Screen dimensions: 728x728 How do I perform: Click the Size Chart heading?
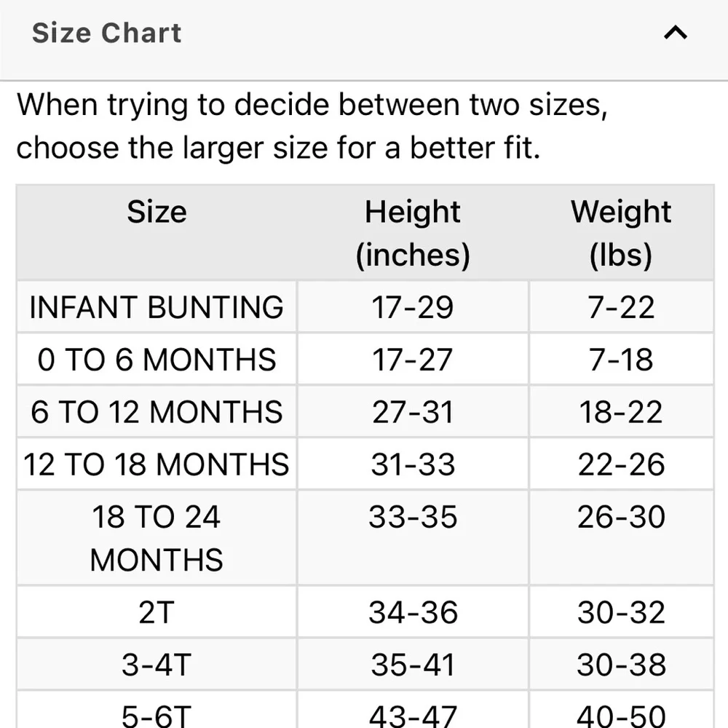pos(107,33)
